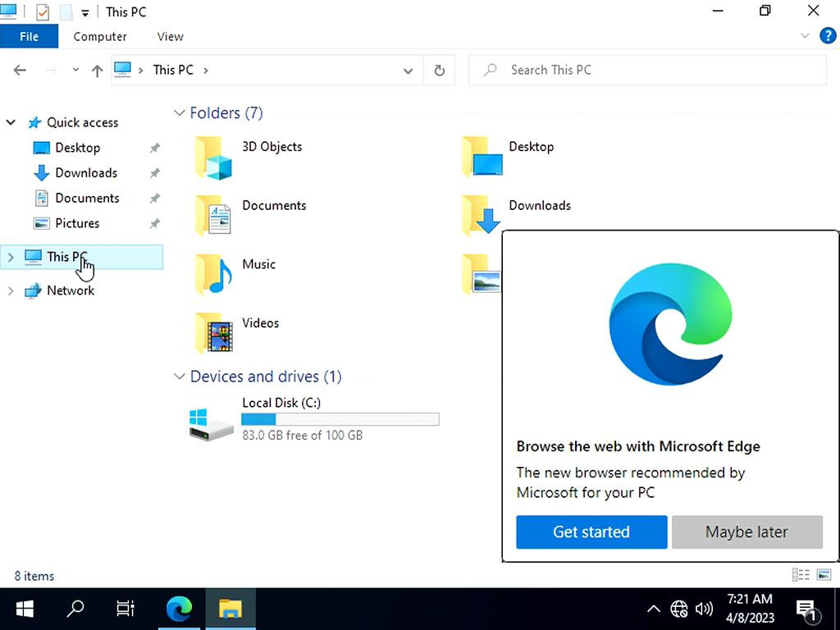
Task: Click Maybe later in the Edge popup
Action: [746, 532]
